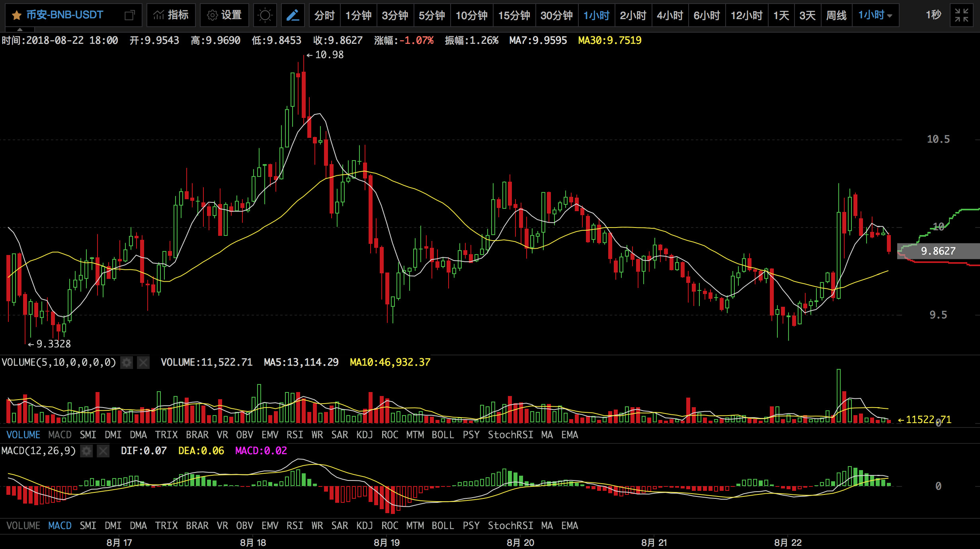Click the MA10:46,932.37 volume legend
The height and width of the screenshot is (549, 980).
(390, 363)
